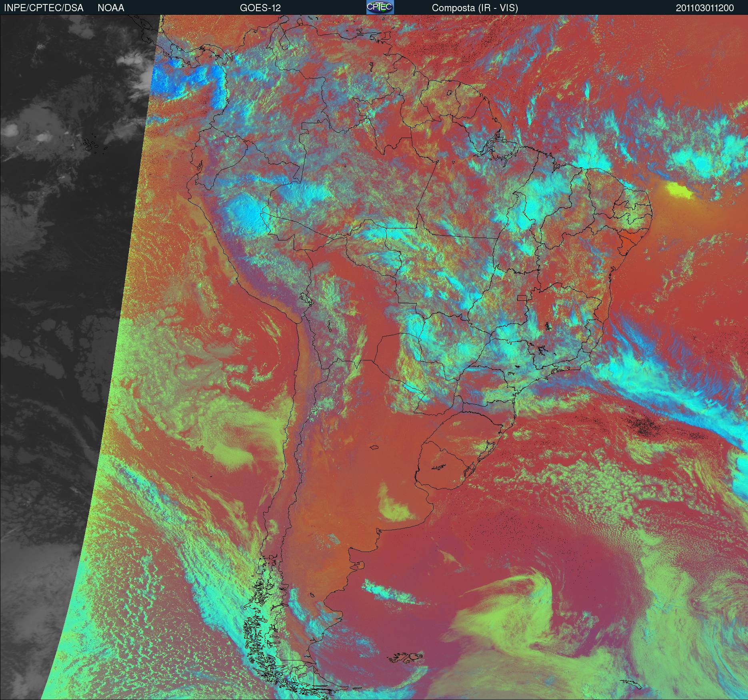Select the NOAA label in header
The height and width of the screenshot is (700, 748).
111,8
